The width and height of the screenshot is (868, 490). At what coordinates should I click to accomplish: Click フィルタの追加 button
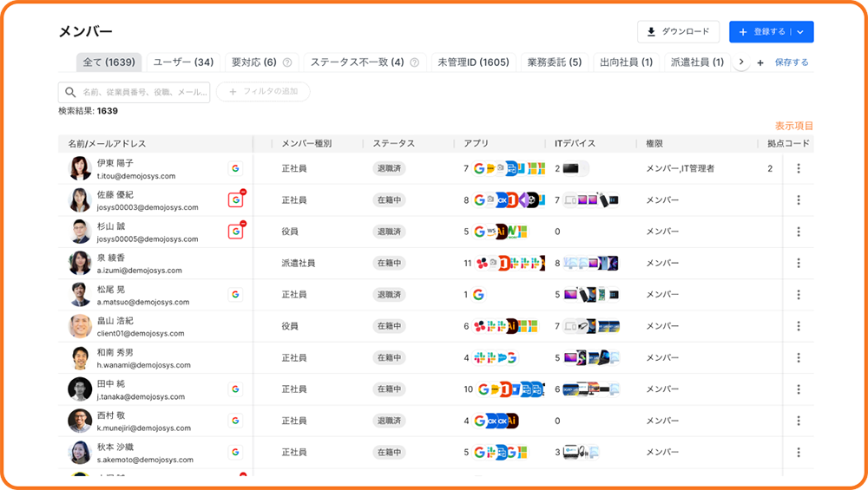coord(263,92)
